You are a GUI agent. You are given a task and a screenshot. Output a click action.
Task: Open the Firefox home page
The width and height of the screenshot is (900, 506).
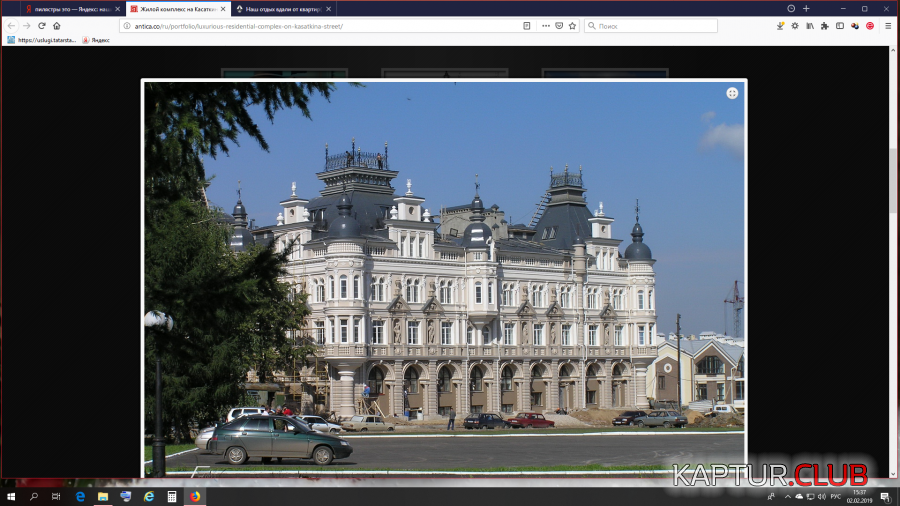(x=57, y=26)
